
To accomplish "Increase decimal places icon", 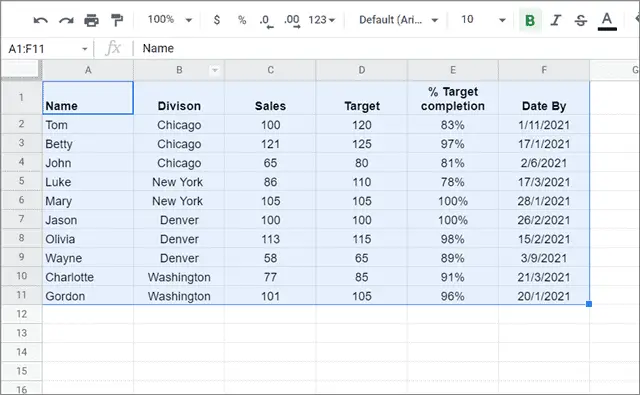I will (x=292, y=20).
